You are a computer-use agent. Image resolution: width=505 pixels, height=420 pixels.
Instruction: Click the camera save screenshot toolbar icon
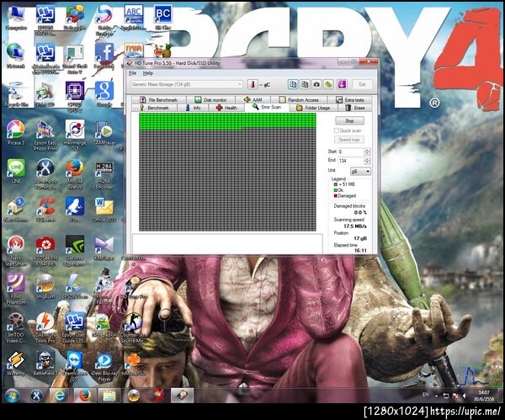coord(316,84)
